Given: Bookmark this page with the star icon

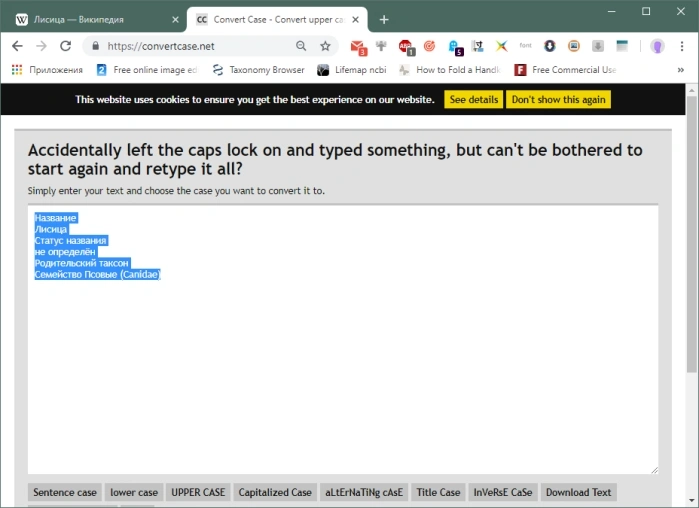Looking at the screenshot, I should pos(325,46).
